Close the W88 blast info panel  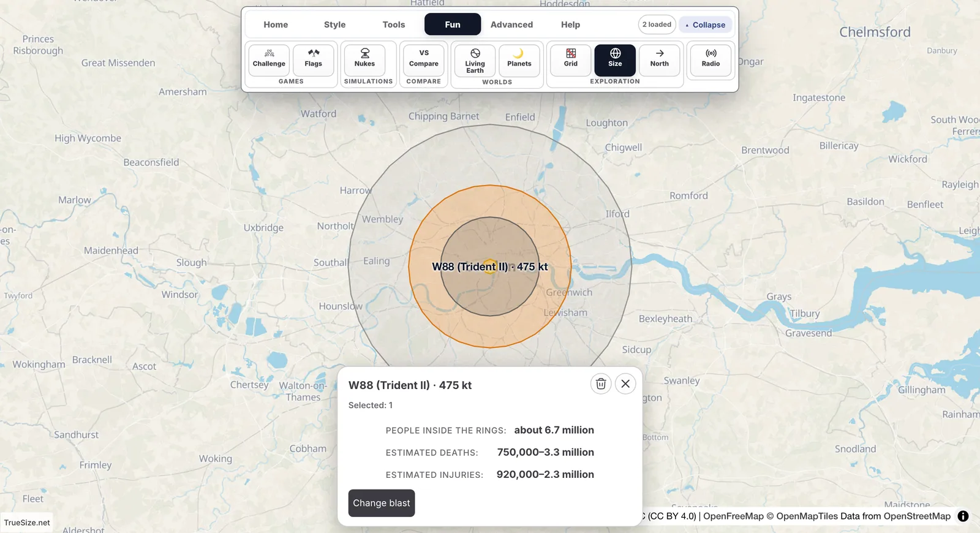pyautogui.click(x=625, y=384)
